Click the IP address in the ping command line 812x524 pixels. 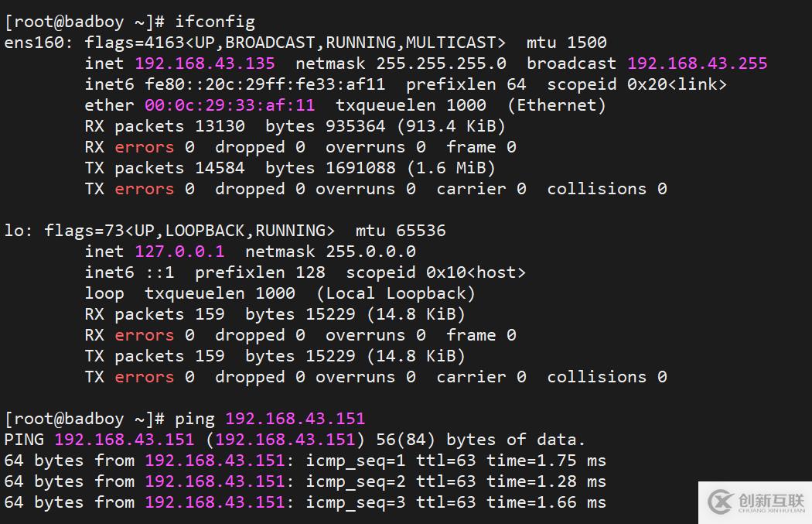click(x=295, y=419)
